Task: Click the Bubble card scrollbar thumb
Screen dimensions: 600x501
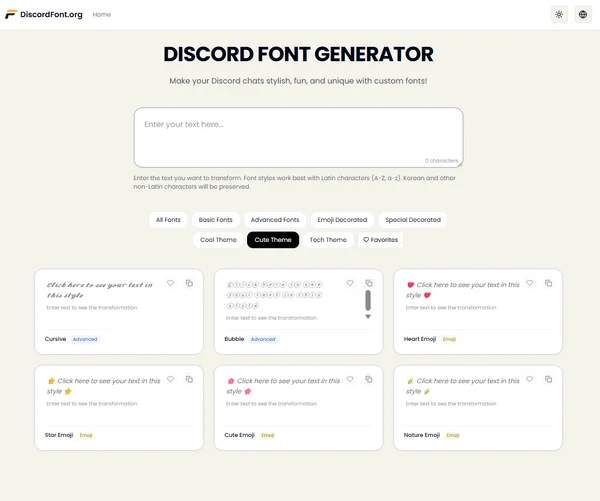Action: point(368,300)
